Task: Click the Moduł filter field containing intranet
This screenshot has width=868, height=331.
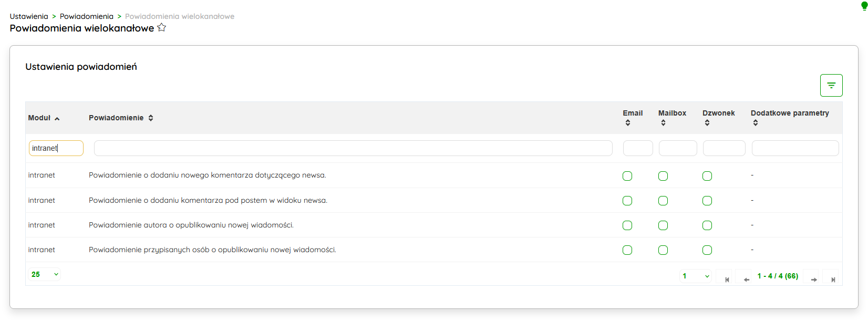Action: coord(56,148)
